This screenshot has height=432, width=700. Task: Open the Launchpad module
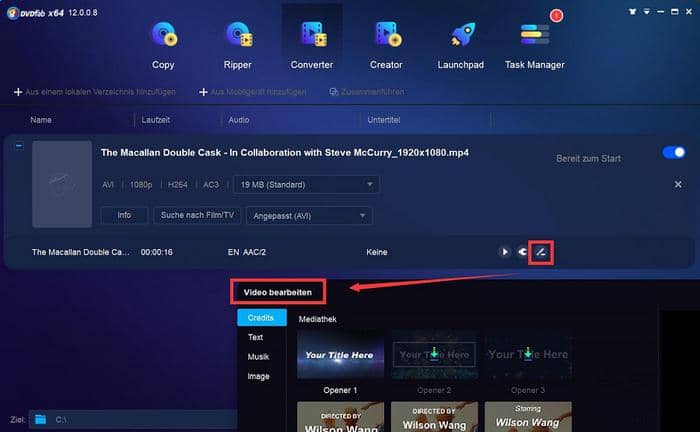click(x=461, y=45)
